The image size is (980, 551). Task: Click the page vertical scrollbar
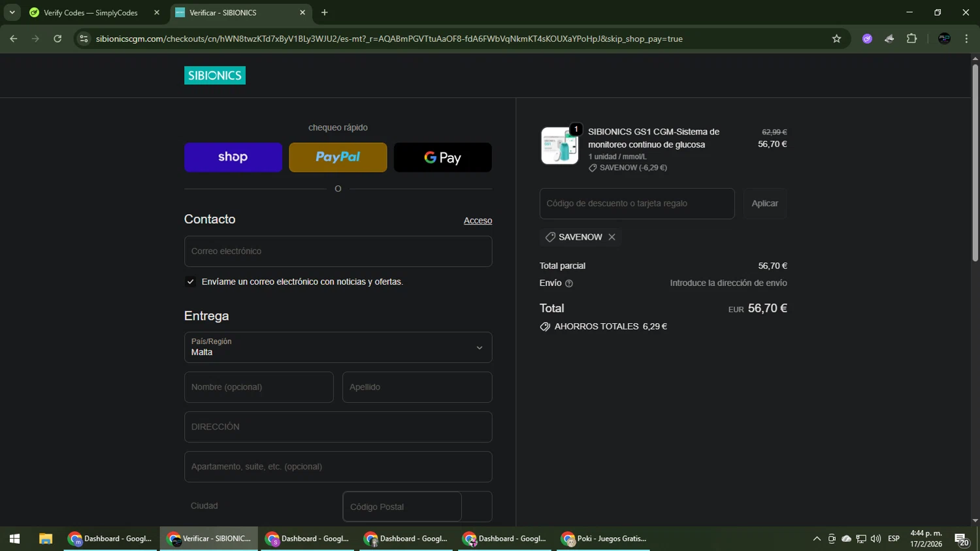point(975,163)
